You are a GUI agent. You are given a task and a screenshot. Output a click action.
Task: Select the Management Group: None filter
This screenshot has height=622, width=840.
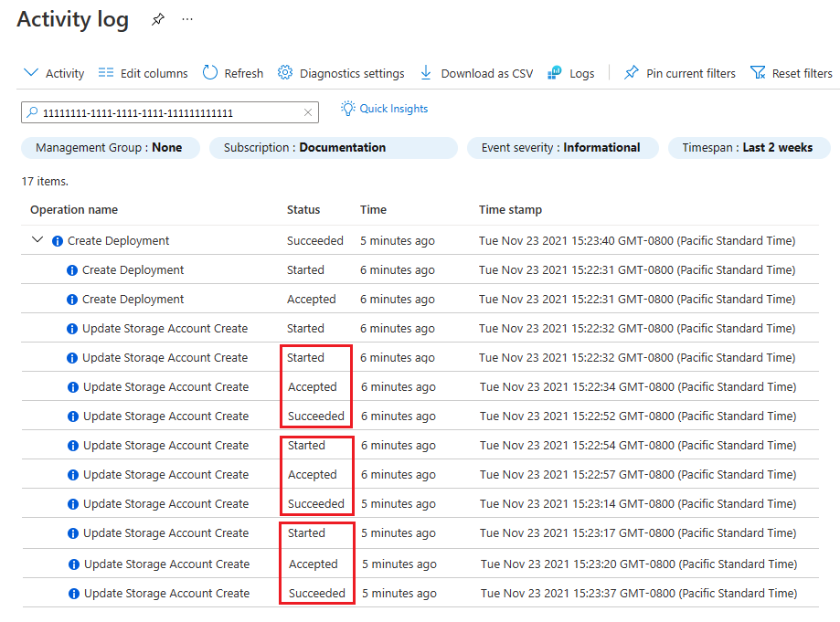pos(110,146)
